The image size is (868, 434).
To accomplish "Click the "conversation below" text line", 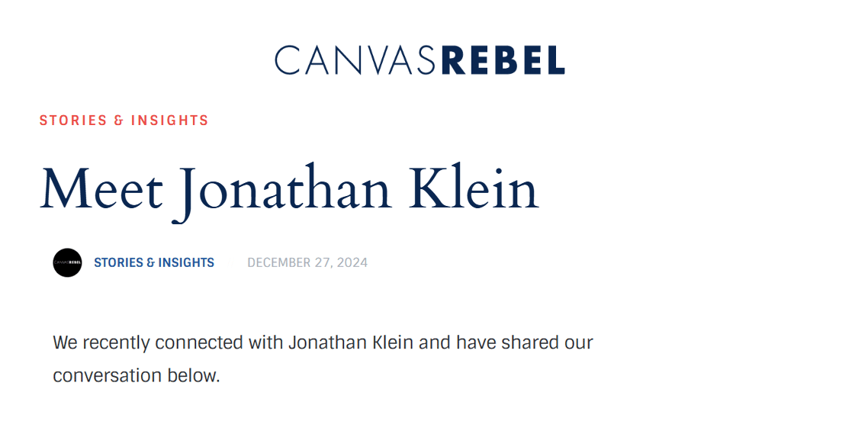I will point(136,375).
